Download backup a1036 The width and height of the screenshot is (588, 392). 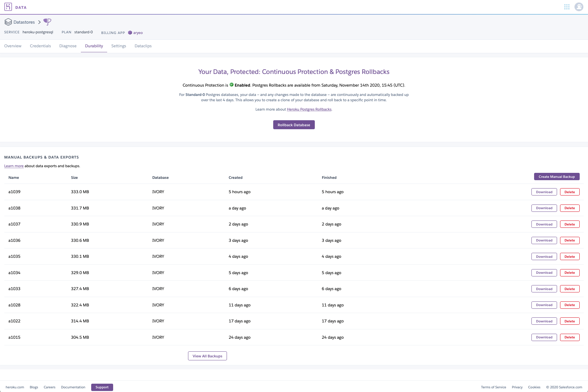click(544, 240)
